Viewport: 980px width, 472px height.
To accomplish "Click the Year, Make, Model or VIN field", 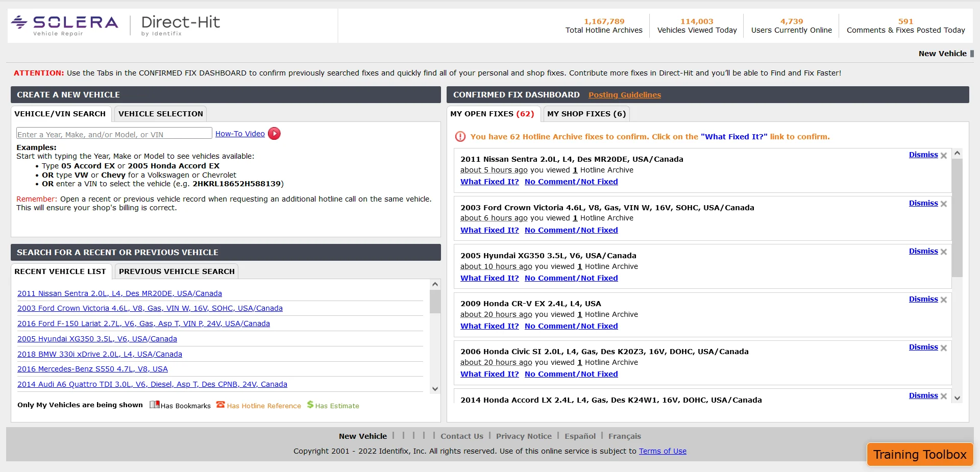I will click(114, 134).
